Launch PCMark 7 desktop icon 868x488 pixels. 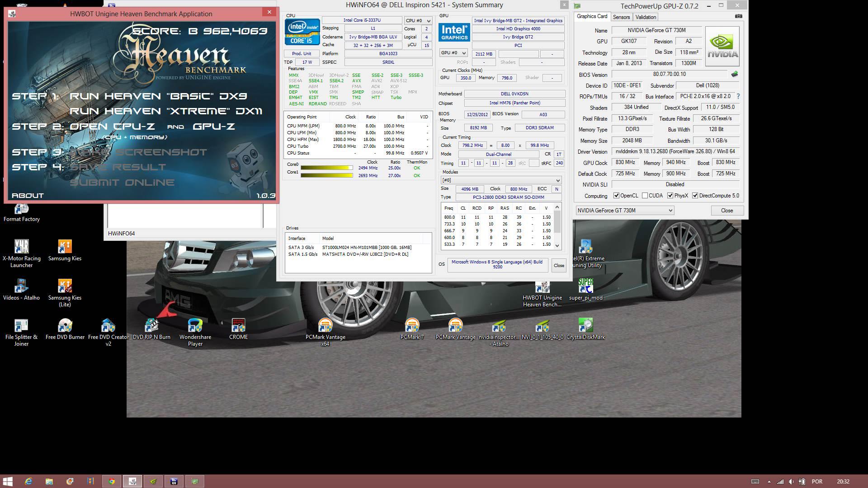[x=412, y=329]
